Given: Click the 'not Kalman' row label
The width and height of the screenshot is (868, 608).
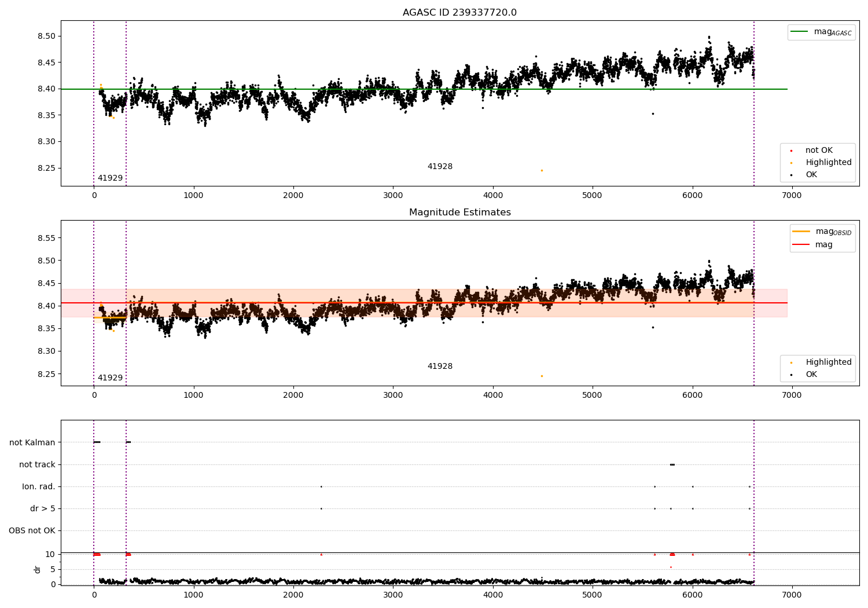Looking at the screenshot, I should 32,443.
